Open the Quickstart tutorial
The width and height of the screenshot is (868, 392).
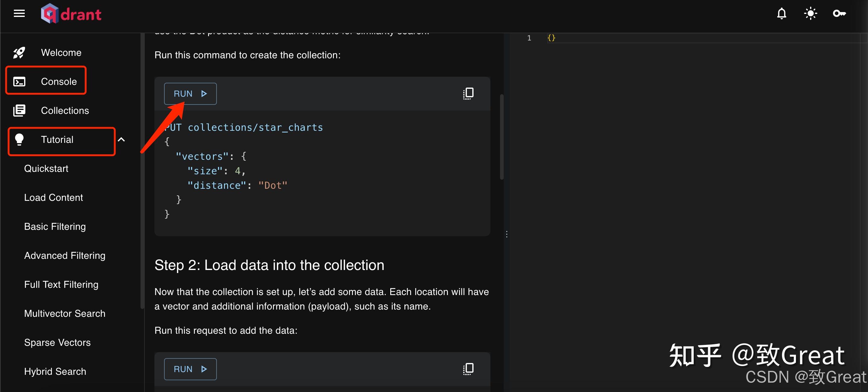46,169
